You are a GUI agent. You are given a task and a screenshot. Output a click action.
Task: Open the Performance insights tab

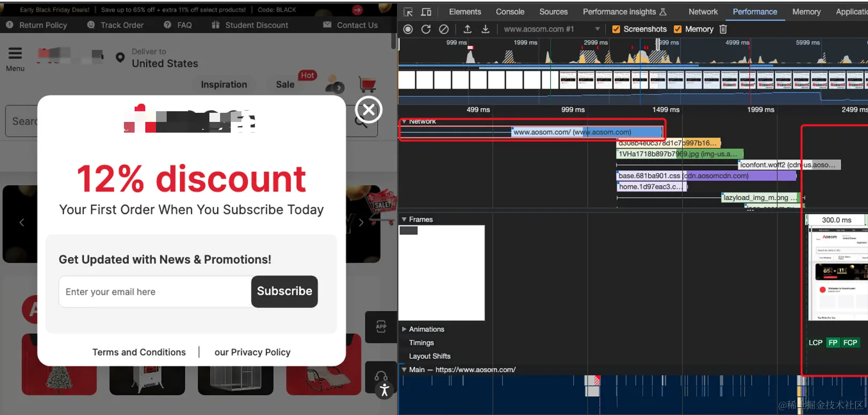624,12
